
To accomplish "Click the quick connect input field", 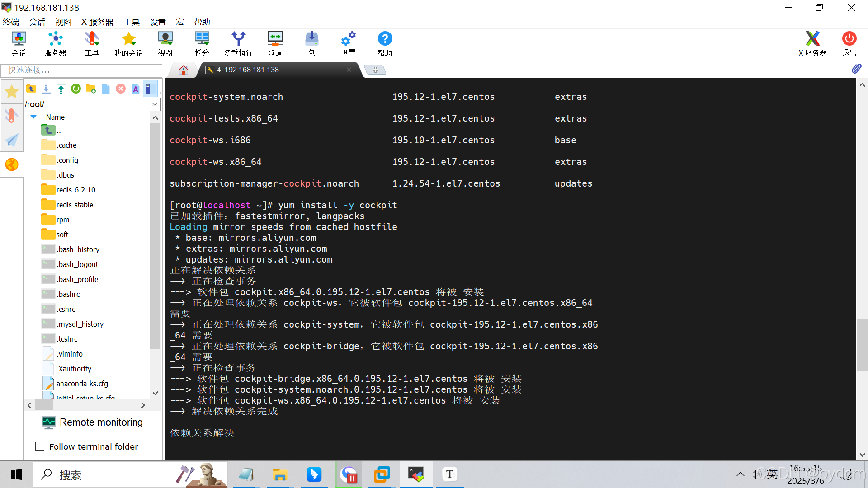I will (x=81, y=70).
